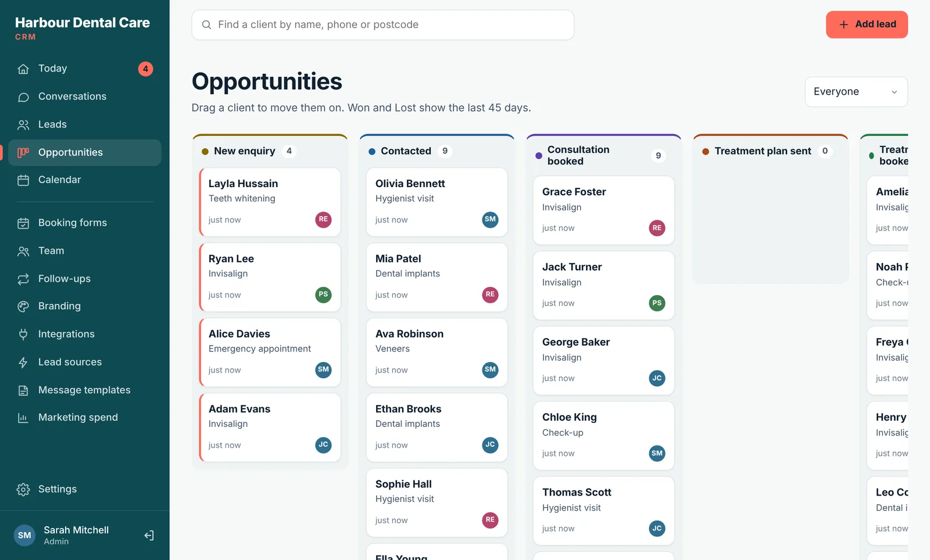This screenshot has width=930, height=560.
Task: Click the log out icon beside Sarah Mitchell
Action: pos(149,536)
